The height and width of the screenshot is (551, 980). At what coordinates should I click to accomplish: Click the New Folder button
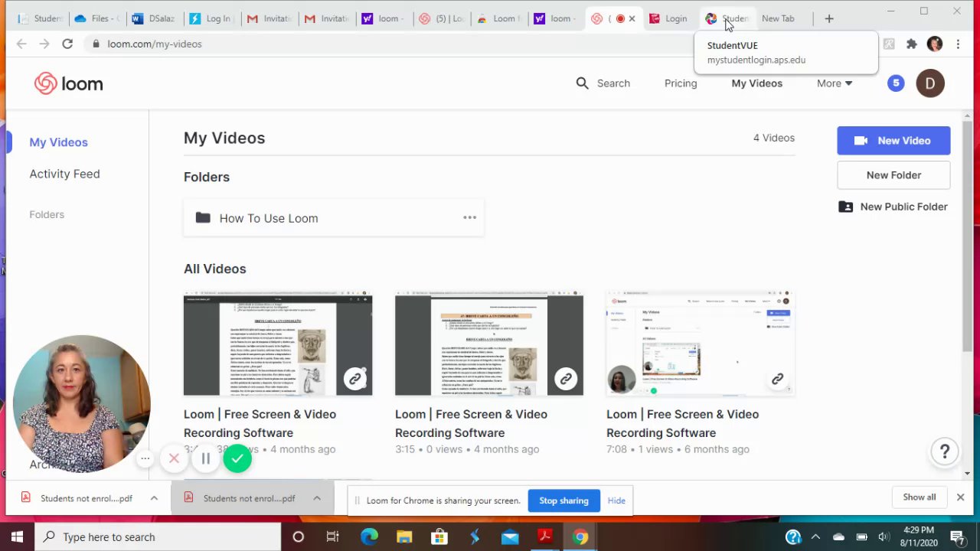pos(893,175)
